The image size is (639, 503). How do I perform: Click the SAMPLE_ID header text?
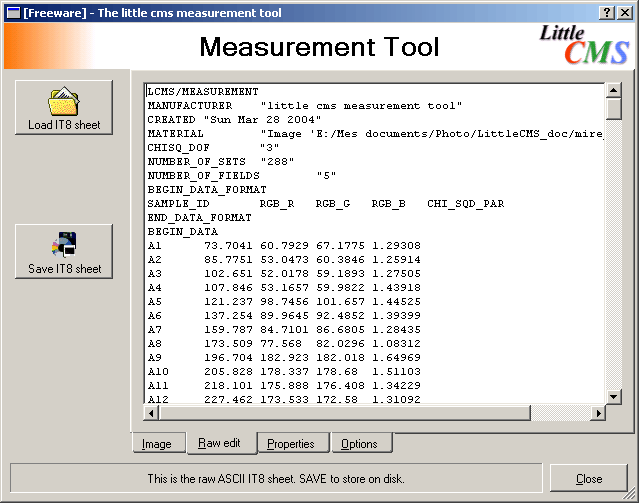(x=178, y=203)
